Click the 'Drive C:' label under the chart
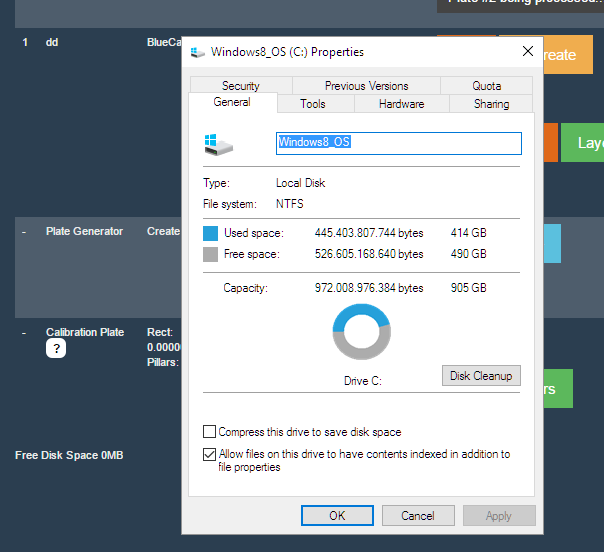 click(362, 381)
